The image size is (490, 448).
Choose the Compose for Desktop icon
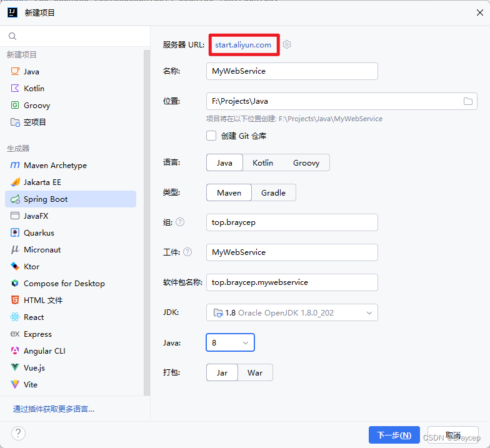pos(15,283)
